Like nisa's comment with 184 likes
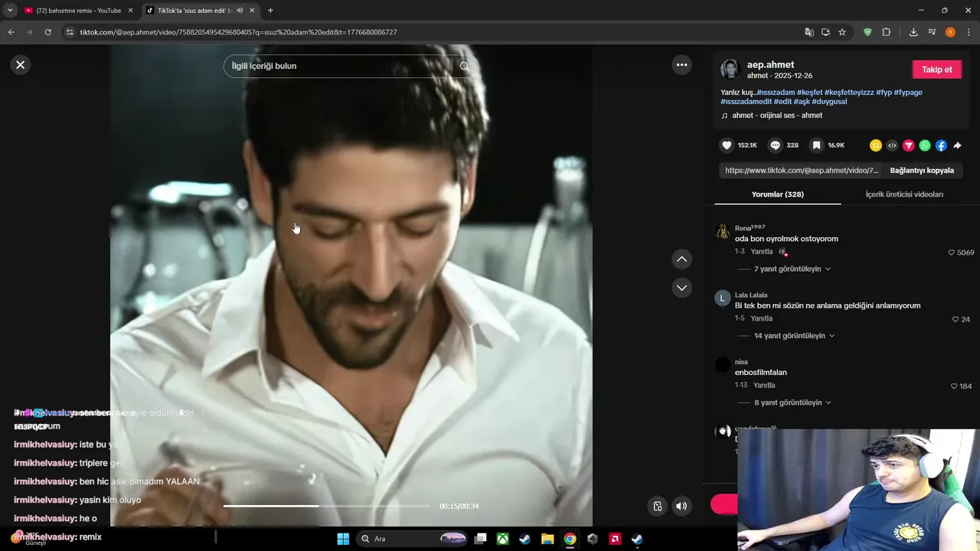The height and width of the screenshot is (551, 980). coord(954,386)
